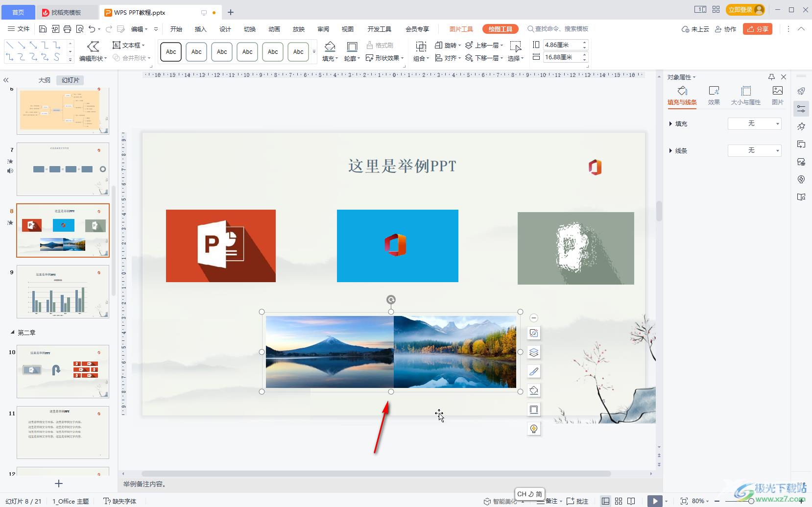Click the outline floating button beside picture

click(534, 410)
